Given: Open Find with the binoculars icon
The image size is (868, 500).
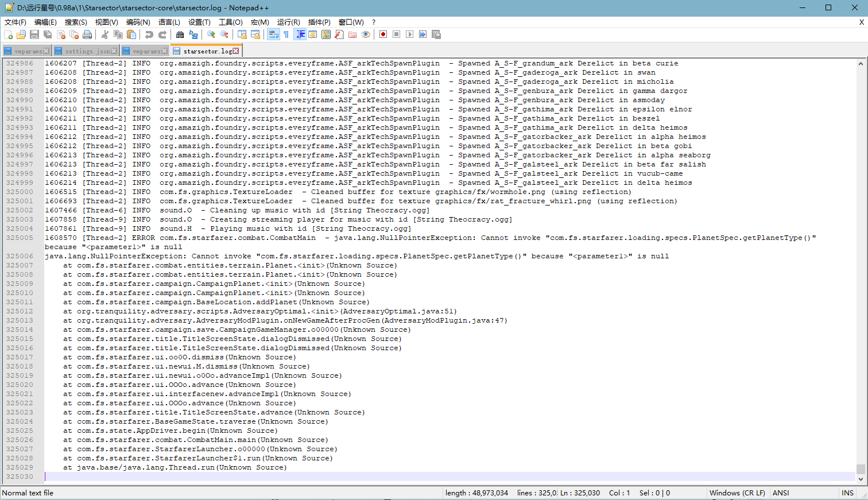Looking at the screenshot, I should 180,34.
